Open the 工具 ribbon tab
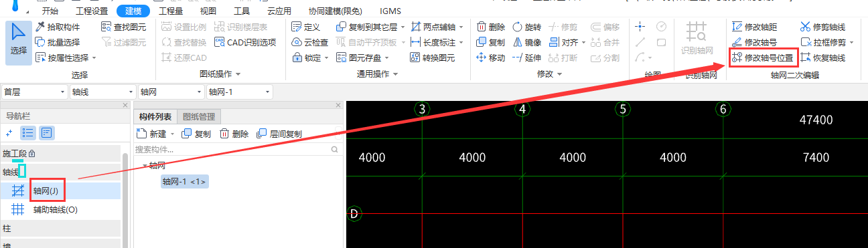The height and width of the screenshot is (248, 868). 242,11
